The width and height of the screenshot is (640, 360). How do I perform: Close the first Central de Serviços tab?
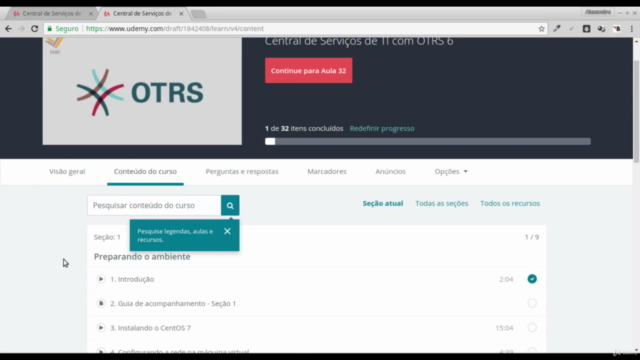(91, 13)
